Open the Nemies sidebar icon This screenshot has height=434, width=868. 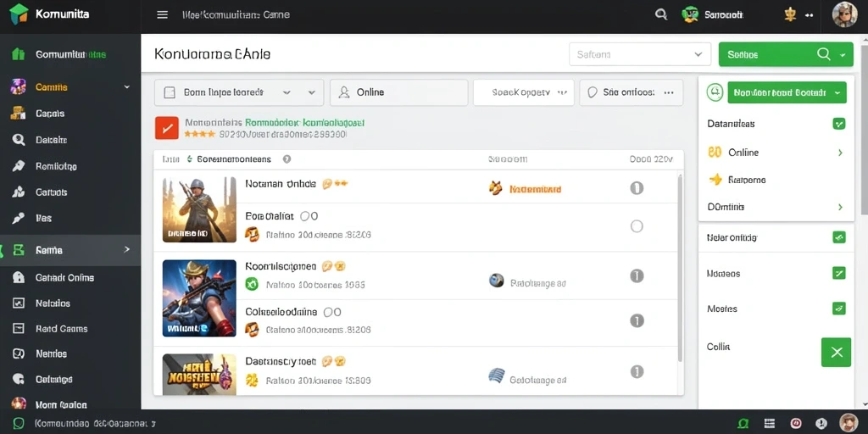click(x=19, y=353)
